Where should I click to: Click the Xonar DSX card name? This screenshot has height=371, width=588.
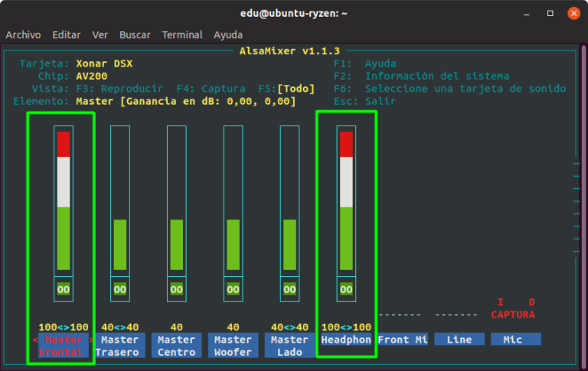click(104, 63)
